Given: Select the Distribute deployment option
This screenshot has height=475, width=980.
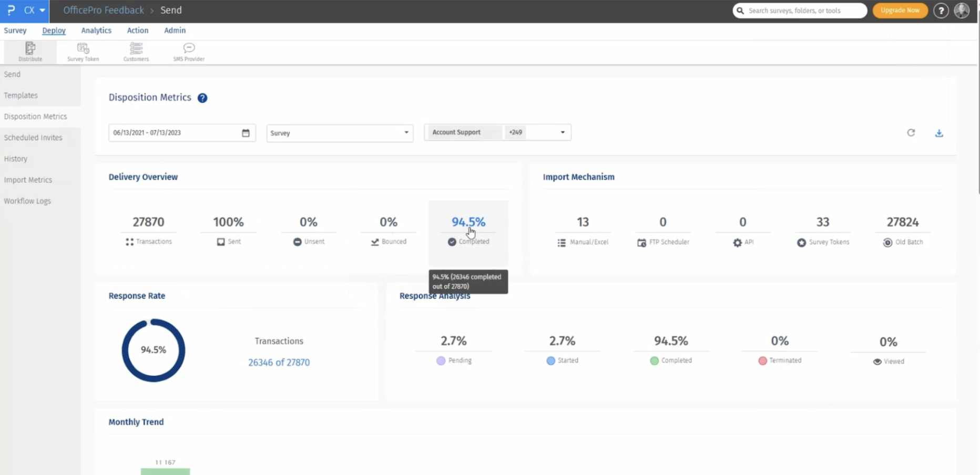Looking at the screenshot, I should point(30,51).
